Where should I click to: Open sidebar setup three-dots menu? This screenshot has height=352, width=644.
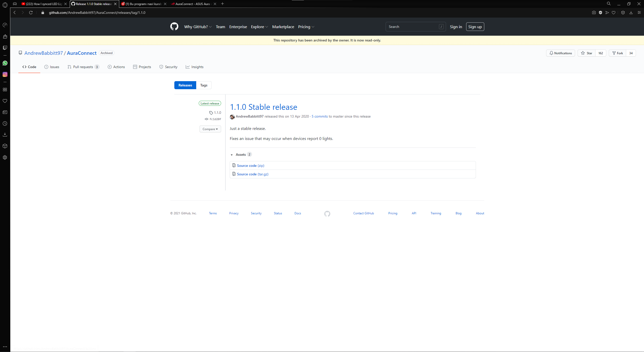5,347
